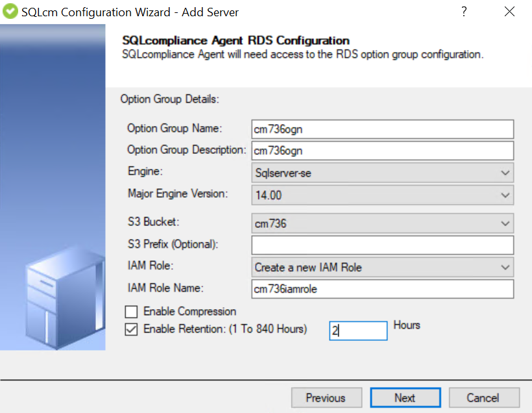Open the S3 Bucket dropdown cm736
The height and width of the screenshot is (413, 532).
(x=382, y=223)
